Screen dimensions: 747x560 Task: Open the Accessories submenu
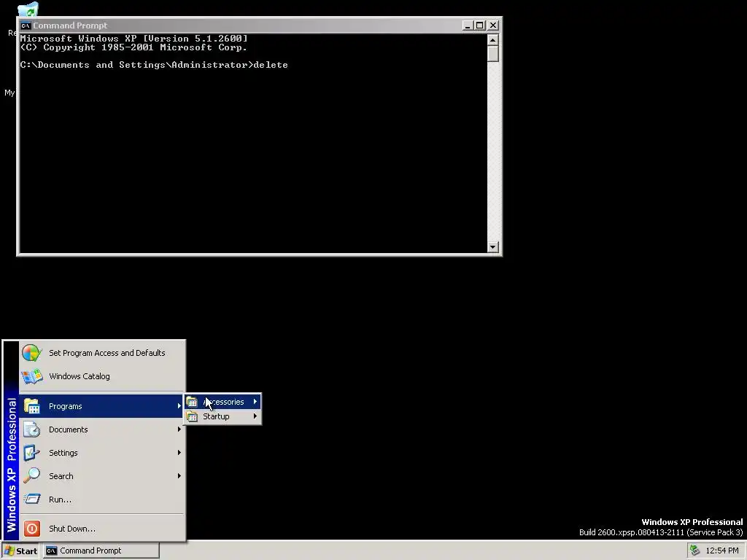[222, 402]
